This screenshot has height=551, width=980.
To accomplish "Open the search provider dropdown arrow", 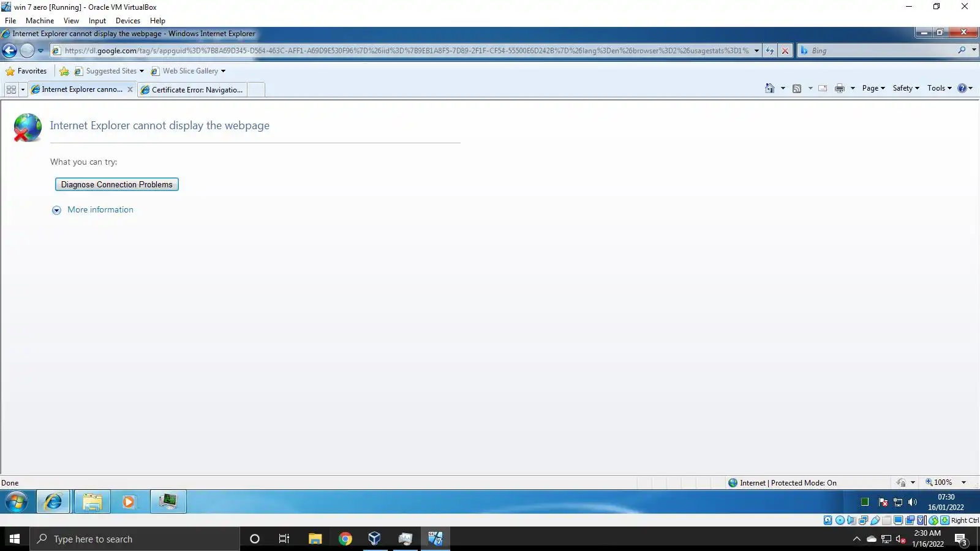I will click(974, 50).
